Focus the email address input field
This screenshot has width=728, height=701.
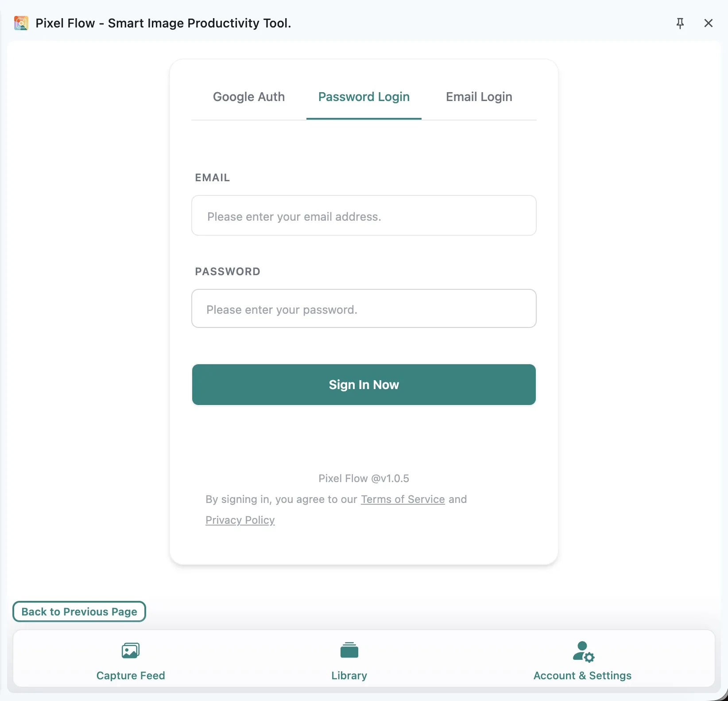click(364, 215)
